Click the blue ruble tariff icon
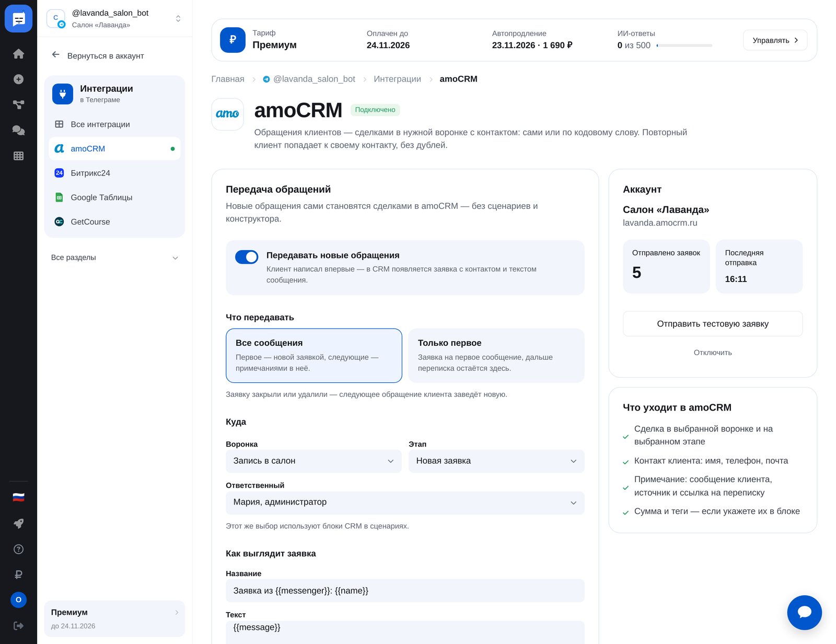836x644 pixels. 233,40
